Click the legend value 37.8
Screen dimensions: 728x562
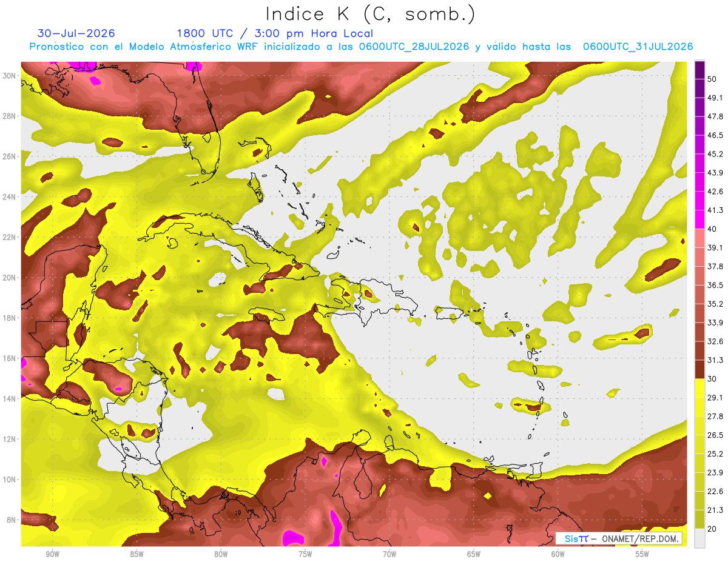715,266
